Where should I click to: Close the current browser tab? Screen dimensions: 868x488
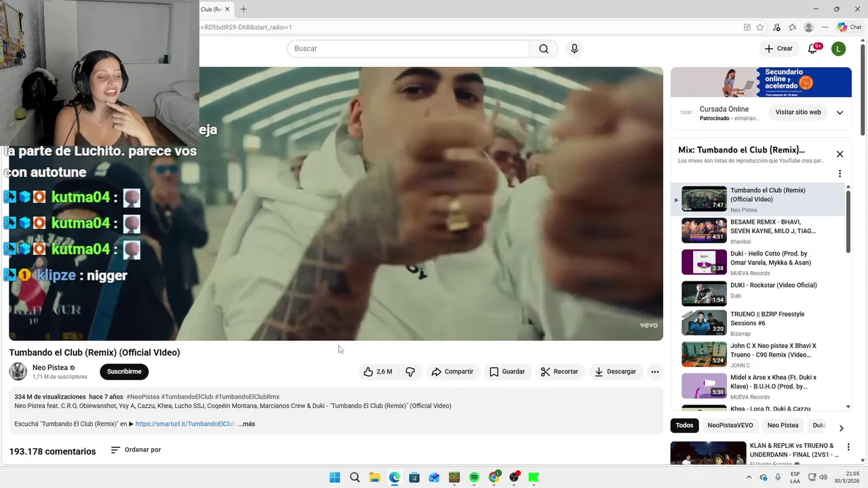[227, 9]
